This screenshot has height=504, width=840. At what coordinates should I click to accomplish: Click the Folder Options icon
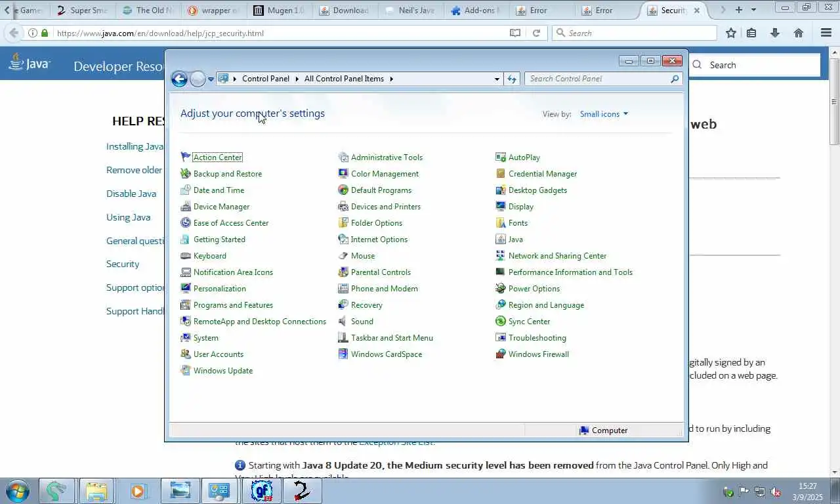point(343,223)
